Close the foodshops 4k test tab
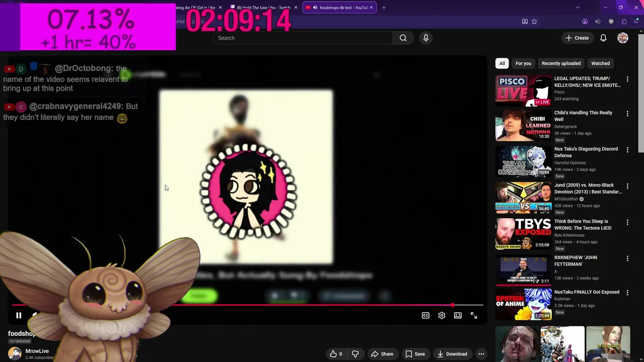This screenshot has width=644, height=362. tap(371, 8)
